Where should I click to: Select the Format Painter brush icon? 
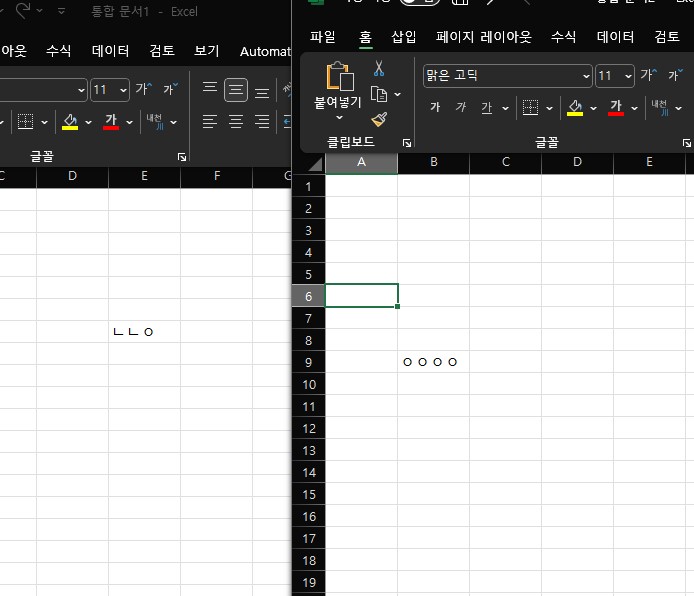click(379, 119)
